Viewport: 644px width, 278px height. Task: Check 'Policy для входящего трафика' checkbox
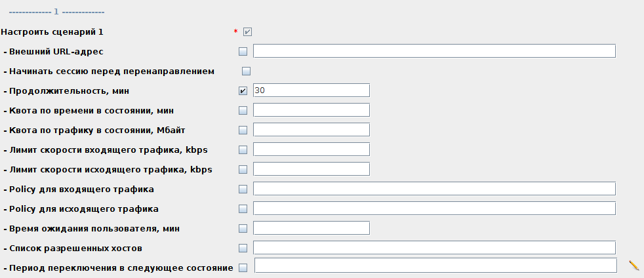pos(243,189)
